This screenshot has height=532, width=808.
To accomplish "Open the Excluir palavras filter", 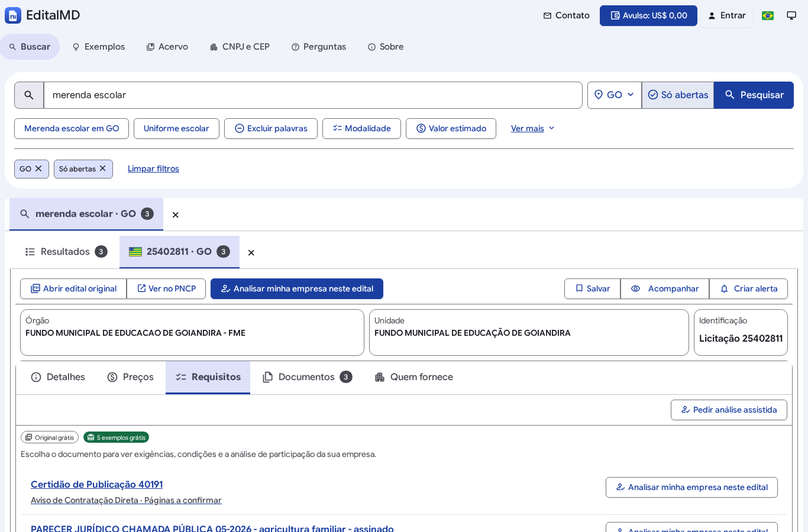I will (x=271, y=128).
